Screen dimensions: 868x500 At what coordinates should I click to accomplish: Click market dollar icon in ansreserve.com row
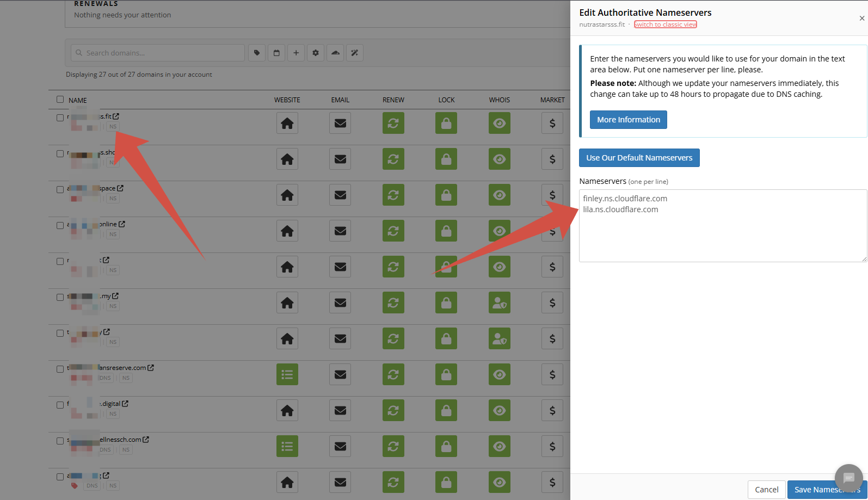pos(552,374)
